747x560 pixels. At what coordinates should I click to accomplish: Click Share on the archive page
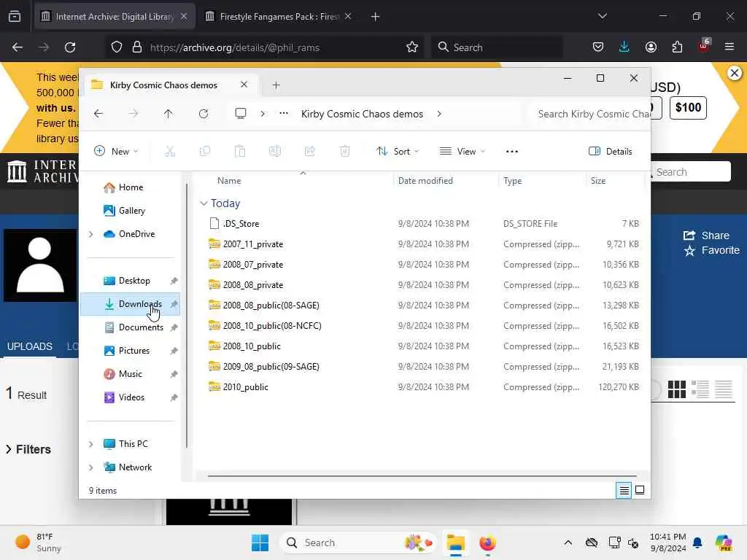(706, 236)
